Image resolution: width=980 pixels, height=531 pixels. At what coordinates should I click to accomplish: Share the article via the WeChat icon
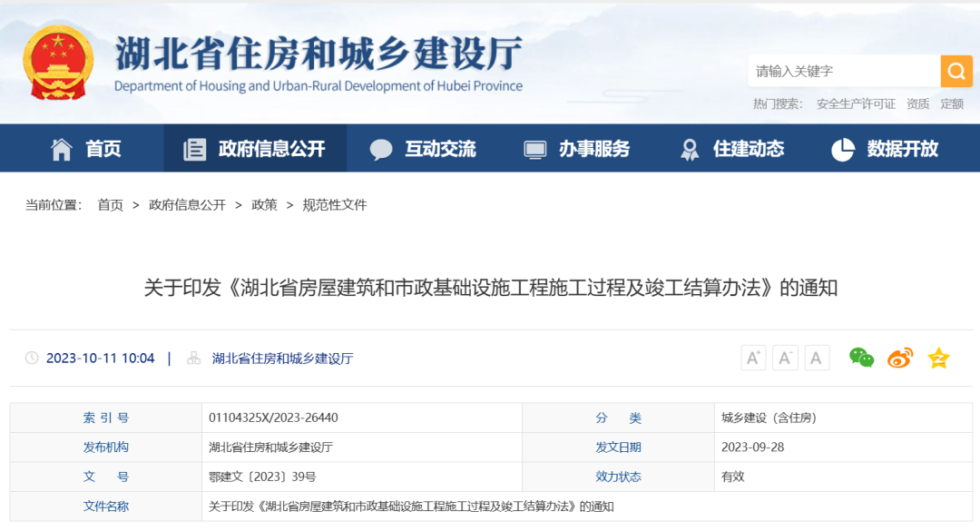click(860, 358)
